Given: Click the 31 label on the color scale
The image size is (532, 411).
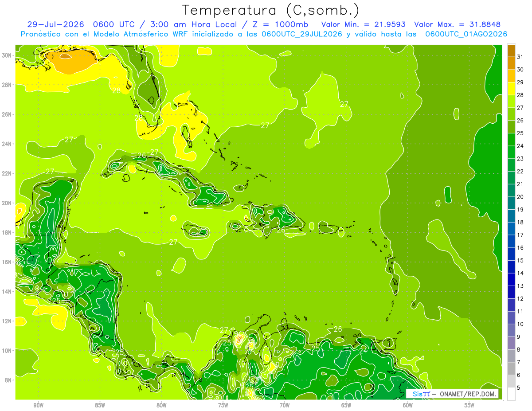Looking at the screenshot, I should coord(520,57).
